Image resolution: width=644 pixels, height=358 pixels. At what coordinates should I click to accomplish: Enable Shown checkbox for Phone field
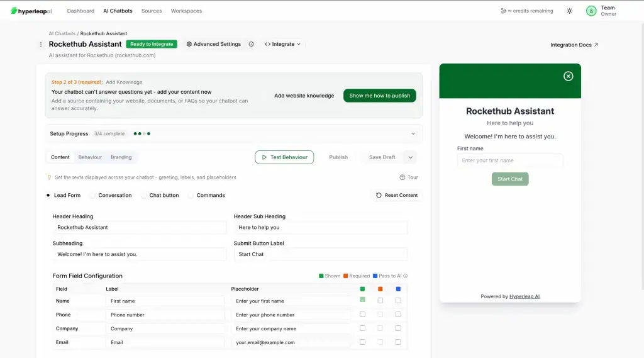coord(362,315)
